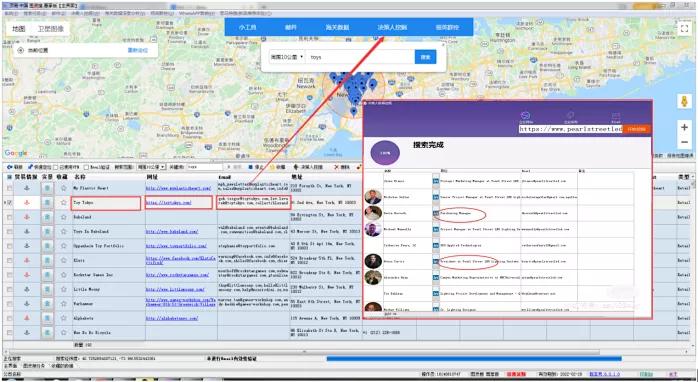This screenshot has height=382, width=698.
Task: Open the search range dropdown in grid toolbar
Action: [151, 167]
